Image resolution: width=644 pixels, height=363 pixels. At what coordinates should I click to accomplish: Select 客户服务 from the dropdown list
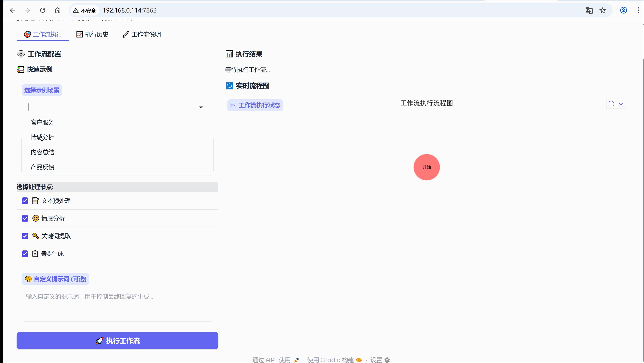pyautogui.click(x=42, y=122)
